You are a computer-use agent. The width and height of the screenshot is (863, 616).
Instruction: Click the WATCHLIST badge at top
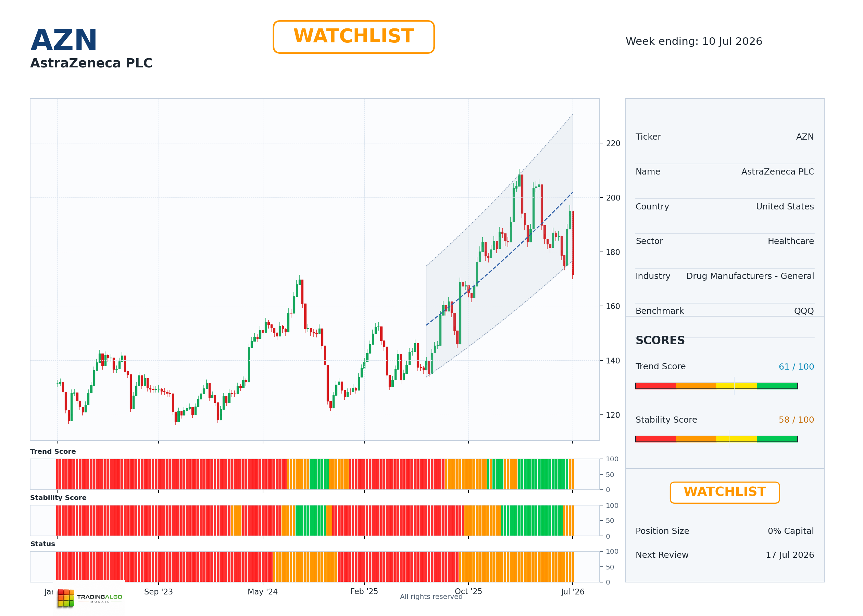click(x=353, y=37)
